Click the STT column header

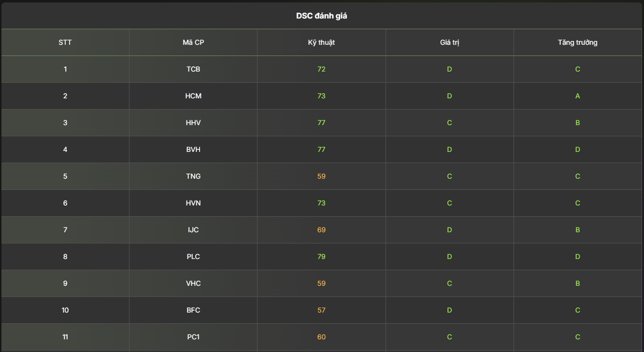click(x=65, y=42)
